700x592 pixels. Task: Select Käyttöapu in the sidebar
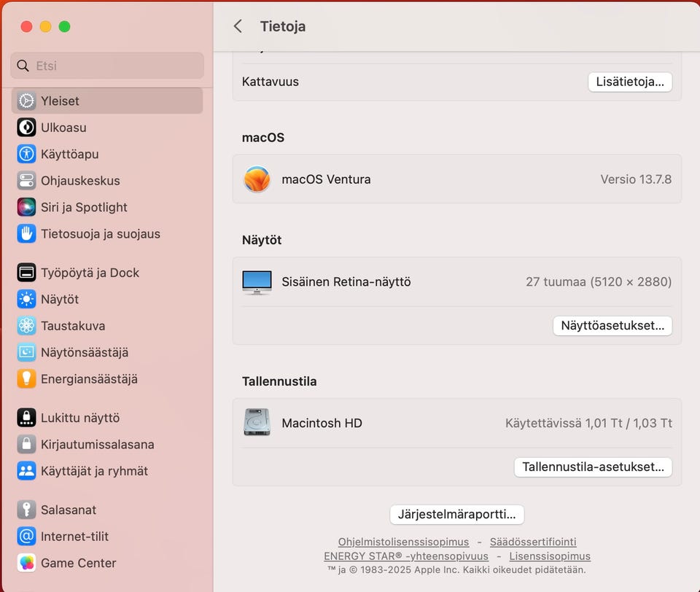(x=107, y=154)
